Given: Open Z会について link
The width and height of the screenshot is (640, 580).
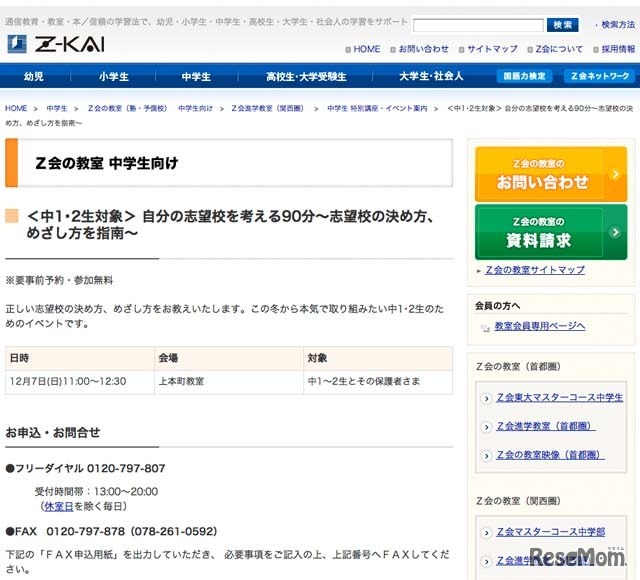Looking at the screenshot, I should (559, 49).
